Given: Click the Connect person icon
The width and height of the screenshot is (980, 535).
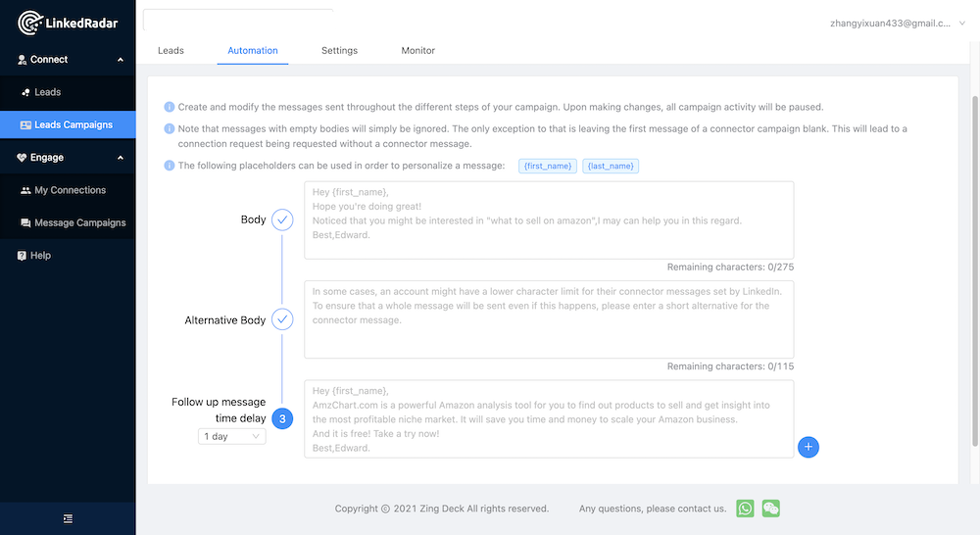Looking at the screenshot, I should pyautogui.click(x=22, y=60).
